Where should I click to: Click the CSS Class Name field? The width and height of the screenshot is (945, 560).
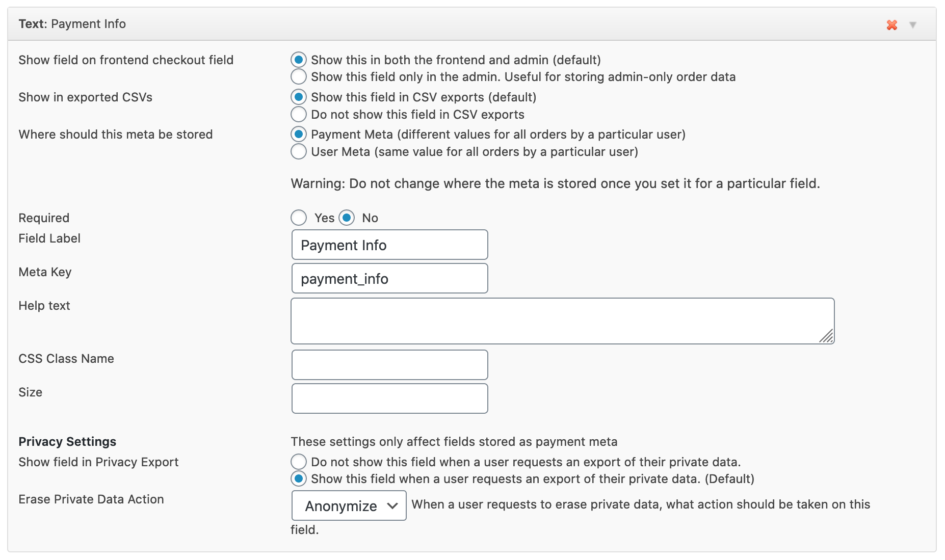[x=389, y=365]
